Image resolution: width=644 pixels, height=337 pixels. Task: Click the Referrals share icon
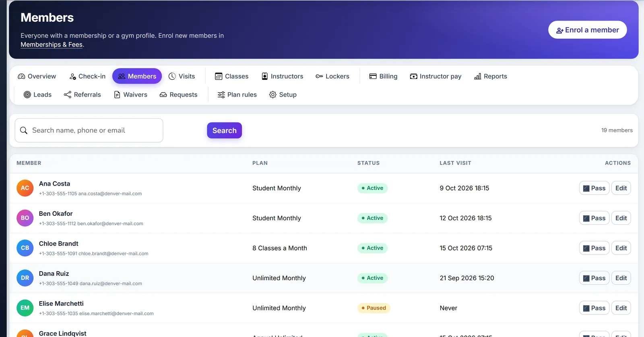(x=68, y=95)
